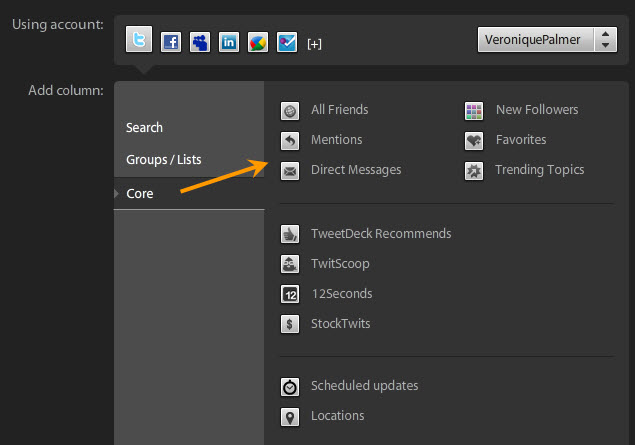Click the [+] add account button
The image size is (635, 445).
click(314, 44)
